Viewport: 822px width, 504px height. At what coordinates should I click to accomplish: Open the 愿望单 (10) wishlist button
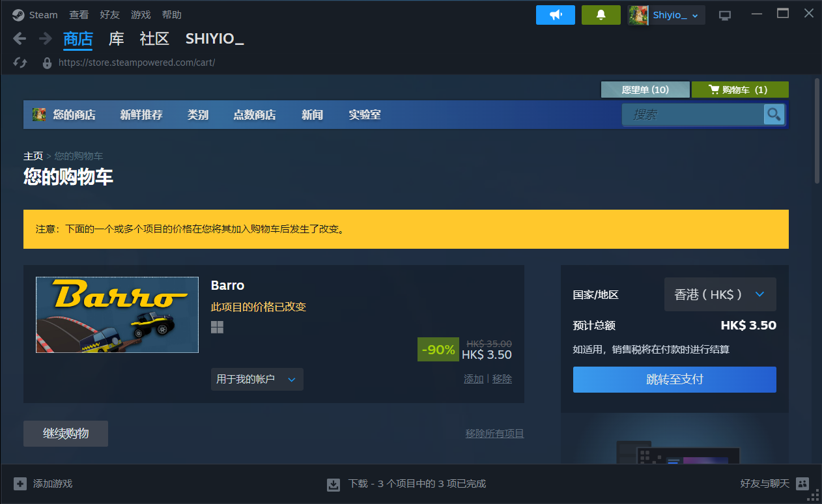644,90
